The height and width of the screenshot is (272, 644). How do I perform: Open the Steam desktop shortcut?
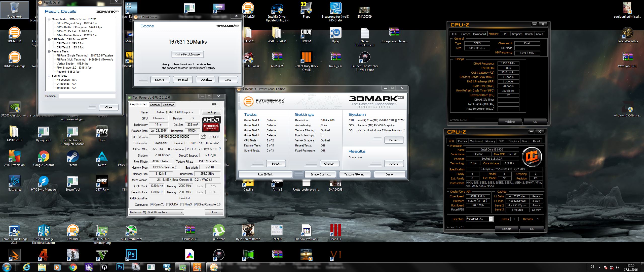click(x=73, y=158)
